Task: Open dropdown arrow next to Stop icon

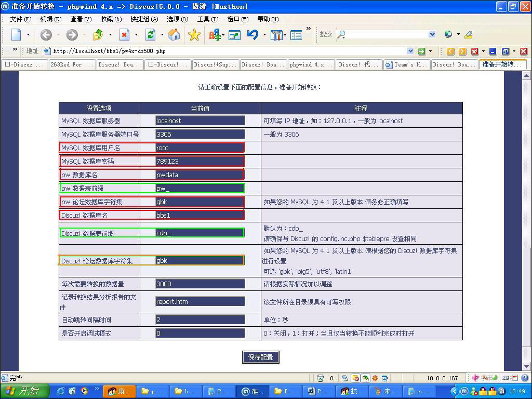Action: [x=136, y=35]
